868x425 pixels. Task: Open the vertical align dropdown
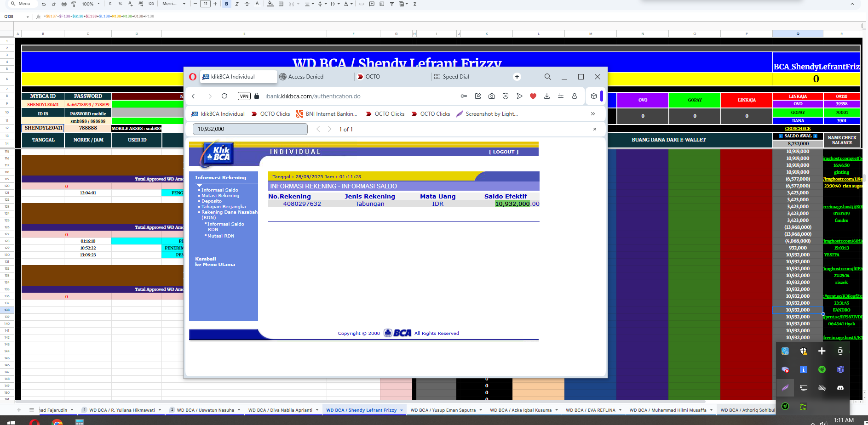coord(322,4)
